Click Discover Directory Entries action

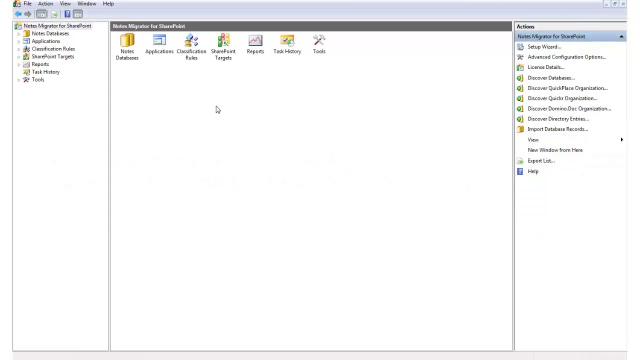[x=558, y=119]
